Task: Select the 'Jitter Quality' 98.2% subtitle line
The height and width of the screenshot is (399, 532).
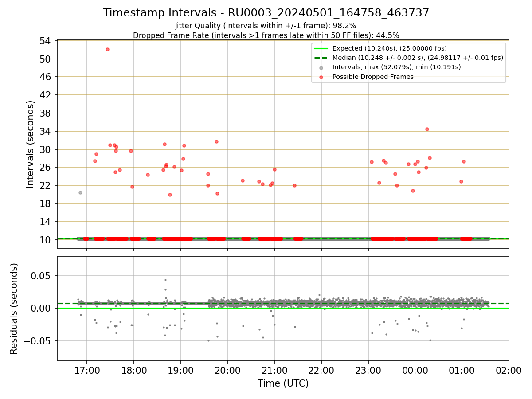Action: click(x=266, y=26)
